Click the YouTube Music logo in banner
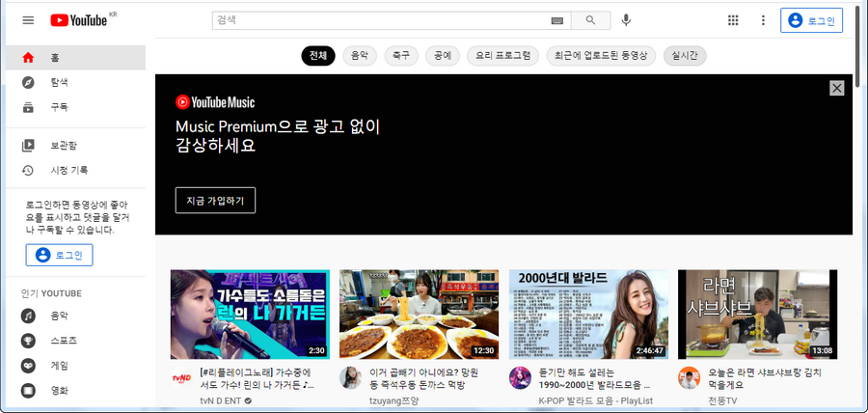868x413 pixels. coord(215,102)
